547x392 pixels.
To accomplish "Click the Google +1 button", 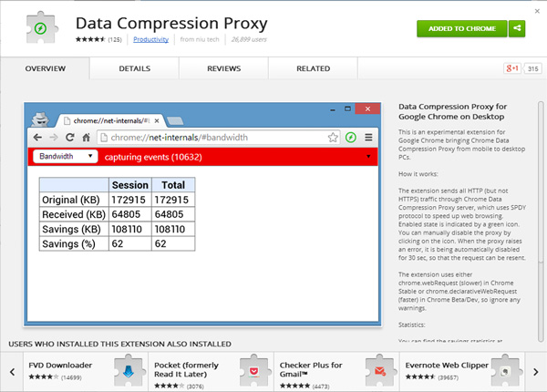I will point(511,68).
